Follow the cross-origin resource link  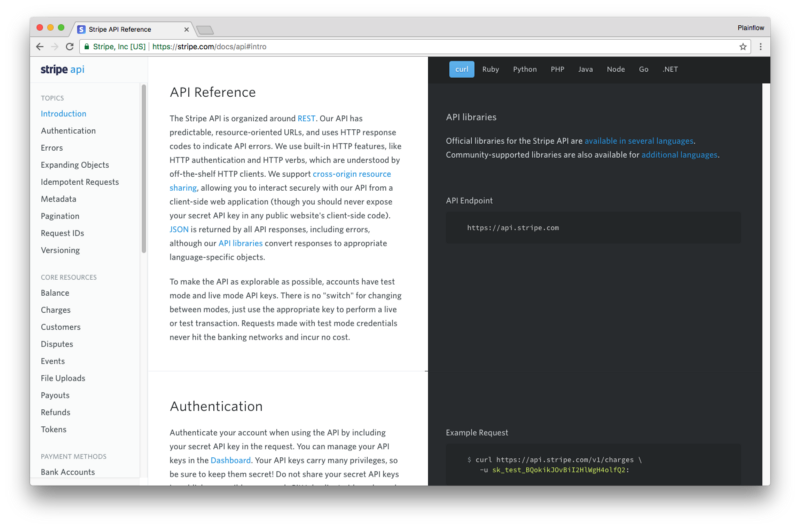click(x=352, y=174)
